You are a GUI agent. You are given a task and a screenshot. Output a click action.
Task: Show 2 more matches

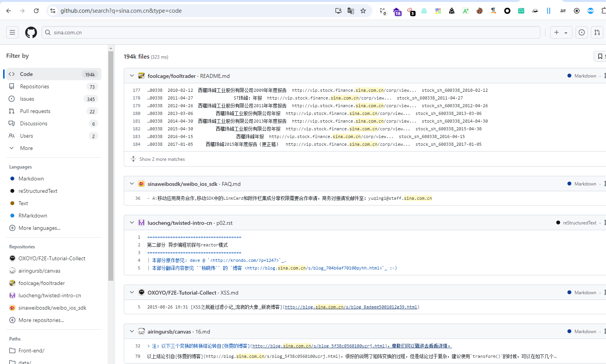162,159
